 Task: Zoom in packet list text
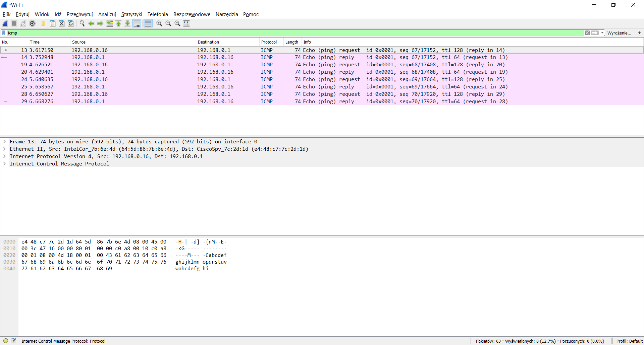[x=159, y=23]
